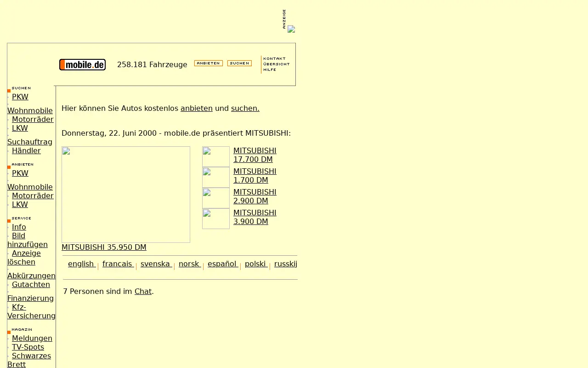This screenshot has width=588, height=368.
Task: Select LKW under the Anbieten section
Action: [20, 205]
